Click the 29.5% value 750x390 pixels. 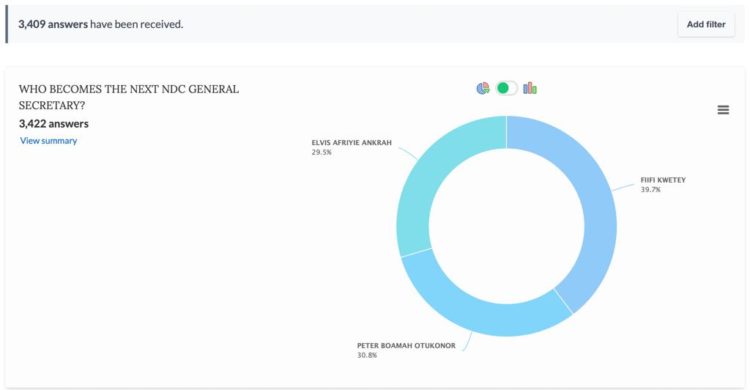coord(321,152)
